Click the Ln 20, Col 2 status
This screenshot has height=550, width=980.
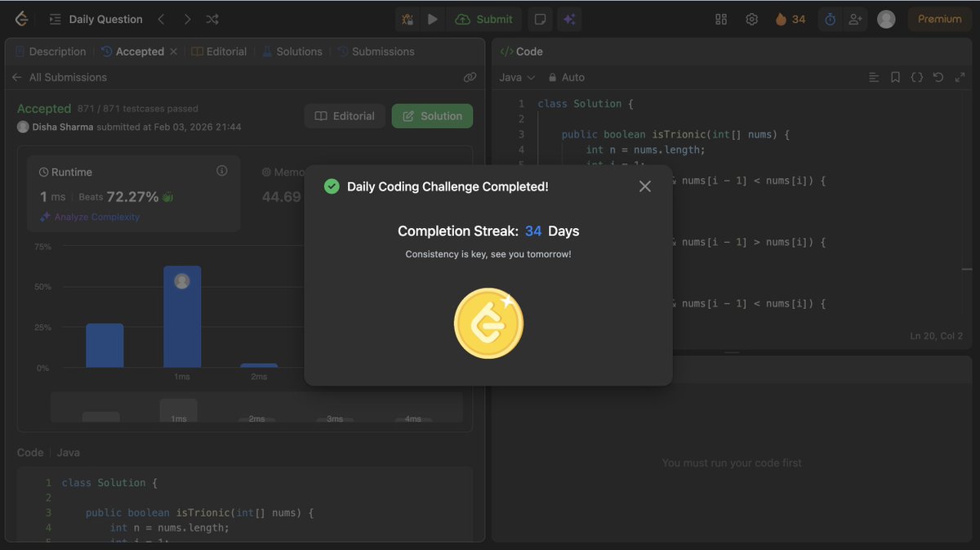[937, 336]
